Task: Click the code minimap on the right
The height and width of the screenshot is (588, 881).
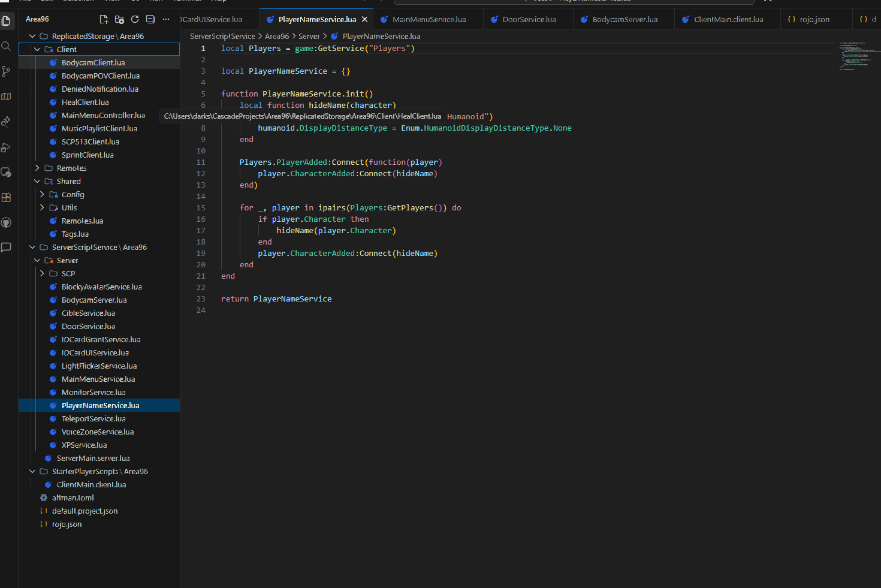Action: click(855, 57)
